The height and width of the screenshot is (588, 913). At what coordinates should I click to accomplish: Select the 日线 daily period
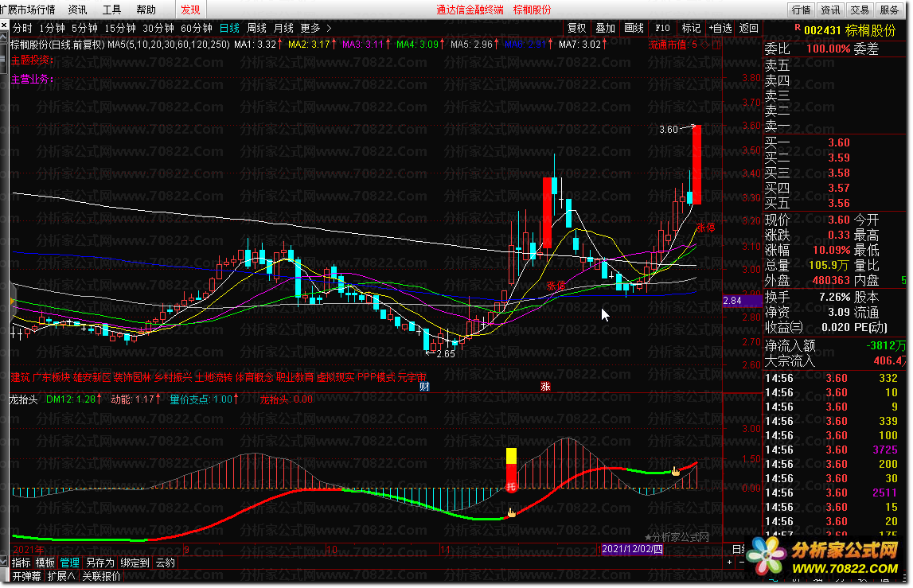coord(229,28)
